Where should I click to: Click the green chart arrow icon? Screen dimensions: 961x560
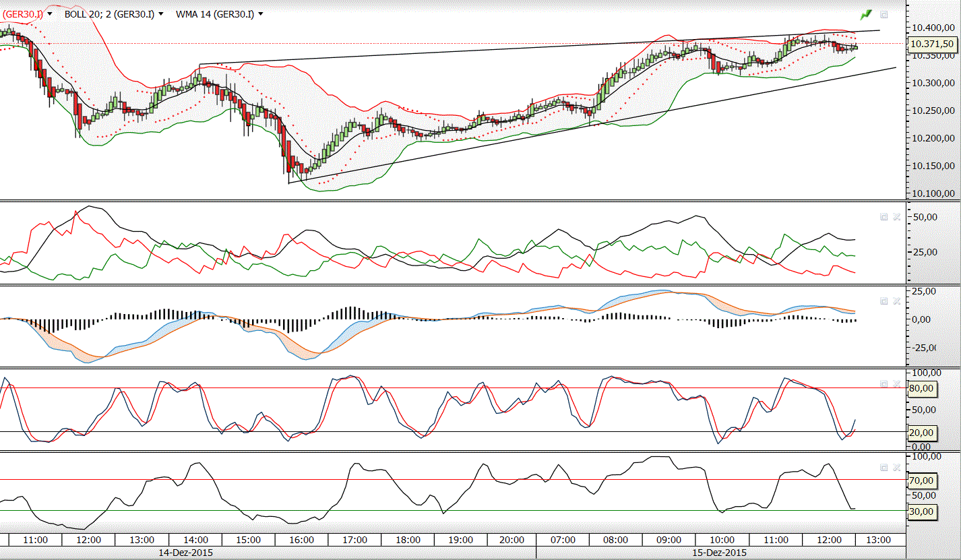(866, 14)
